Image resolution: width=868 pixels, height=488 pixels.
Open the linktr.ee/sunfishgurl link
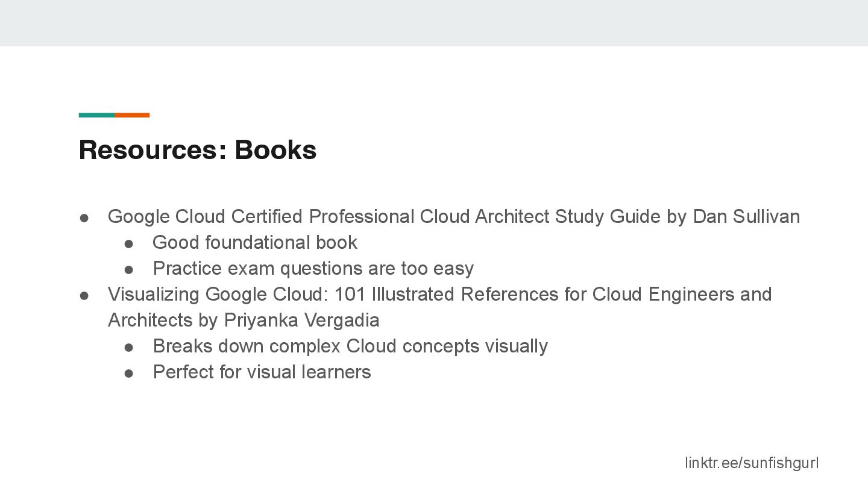(752, 463)
